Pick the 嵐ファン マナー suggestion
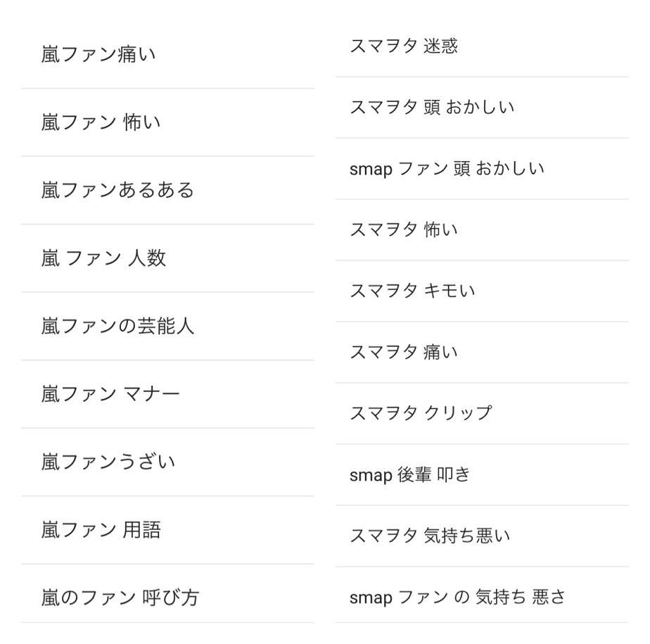The width and height of the screenshot is (650, 644). (167, 394)
